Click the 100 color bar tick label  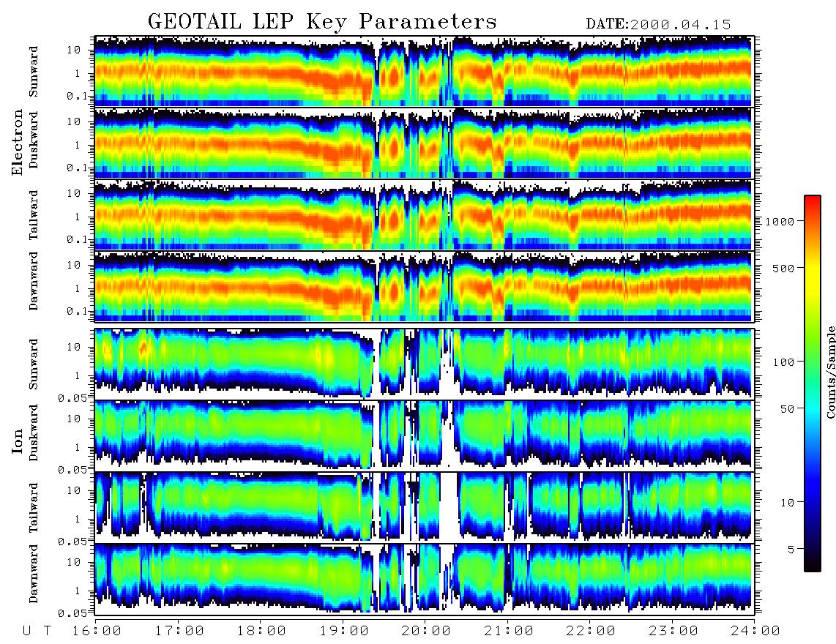point(784,362)
